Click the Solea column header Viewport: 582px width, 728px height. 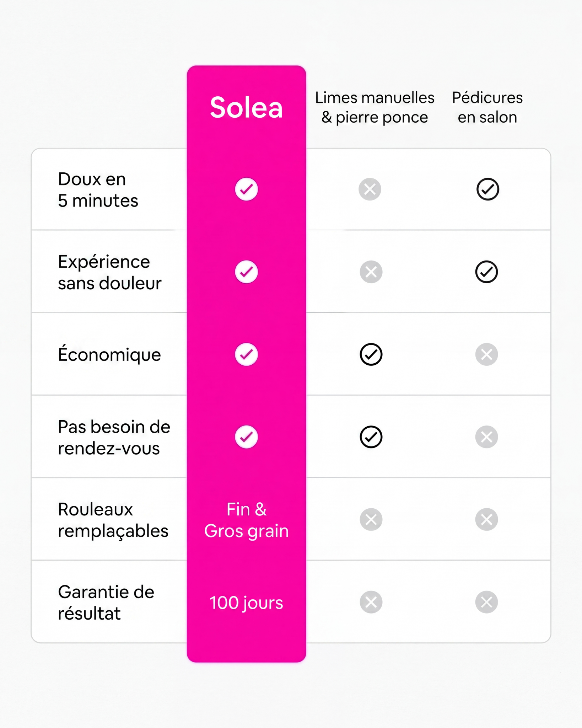point(246,107)
